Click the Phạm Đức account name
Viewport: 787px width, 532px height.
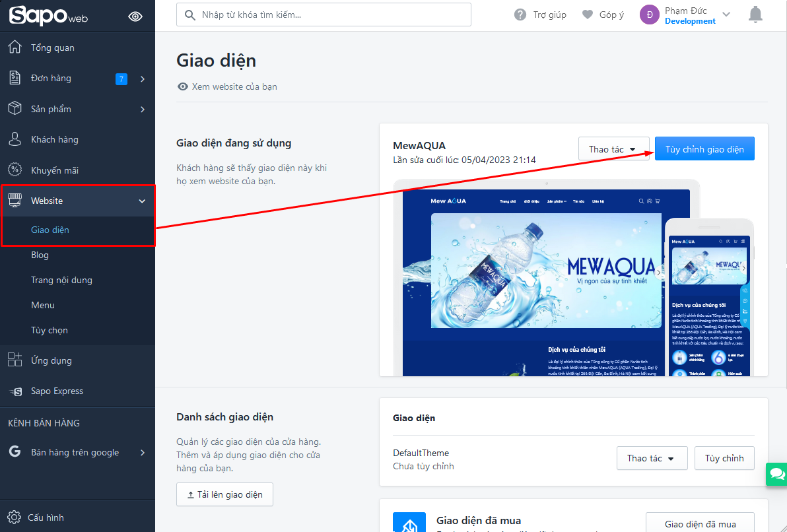(685, 11)
